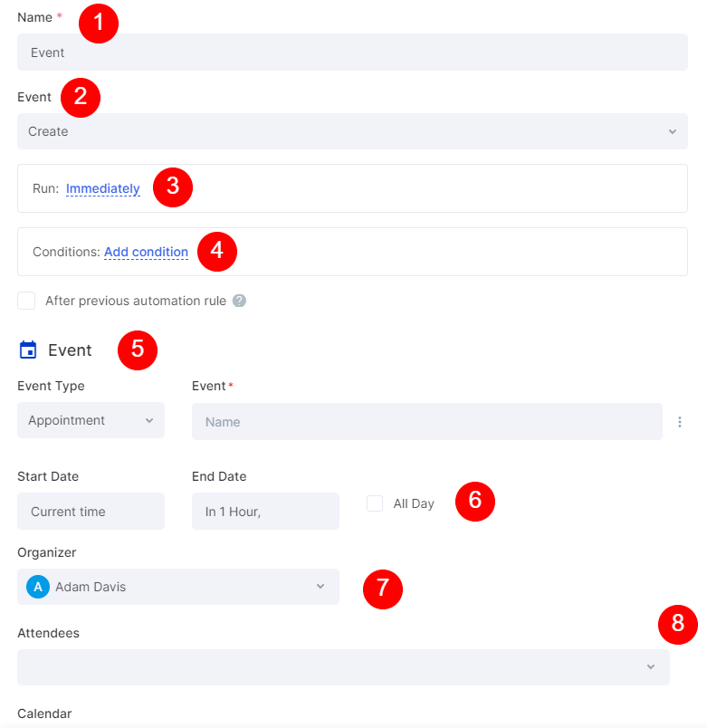Open the three-dot menu beside Event name

pos(680,422)
